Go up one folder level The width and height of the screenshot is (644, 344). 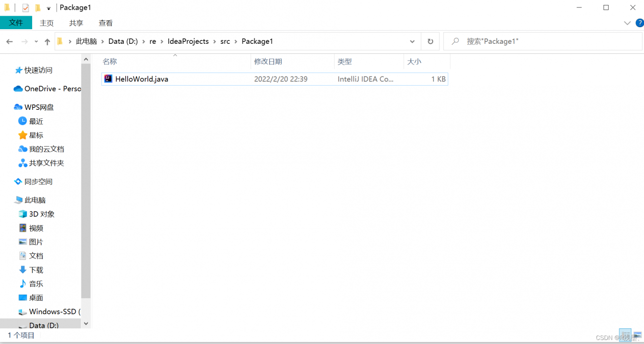coord(47,41)
